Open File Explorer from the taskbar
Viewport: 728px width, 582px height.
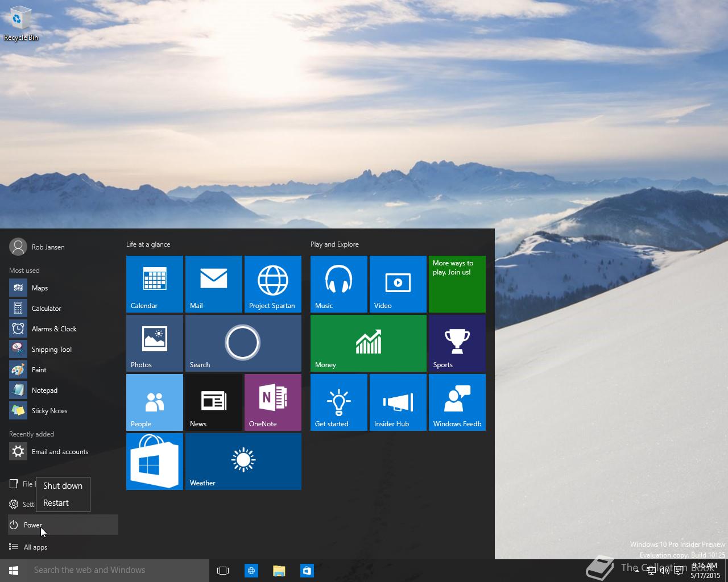279,571
